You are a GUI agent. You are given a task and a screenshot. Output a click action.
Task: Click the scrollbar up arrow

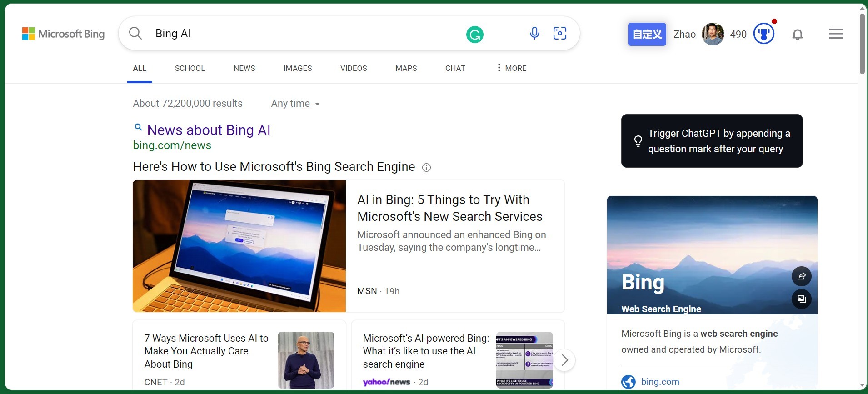862,8
